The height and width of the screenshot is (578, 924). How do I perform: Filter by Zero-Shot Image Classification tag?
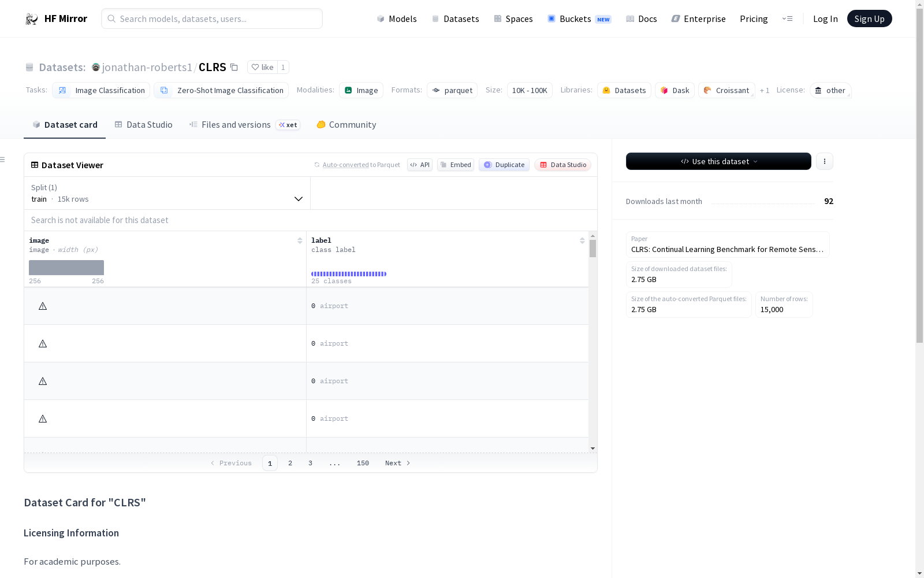click(x=221, y=90)
